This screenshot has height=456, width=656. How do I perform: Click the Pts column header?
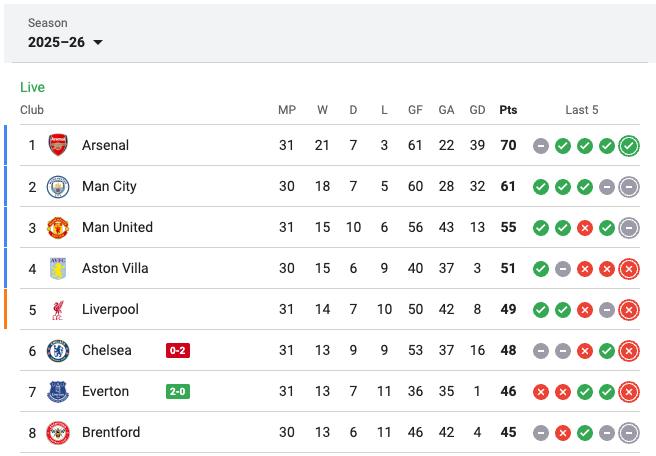click(508, 110)
